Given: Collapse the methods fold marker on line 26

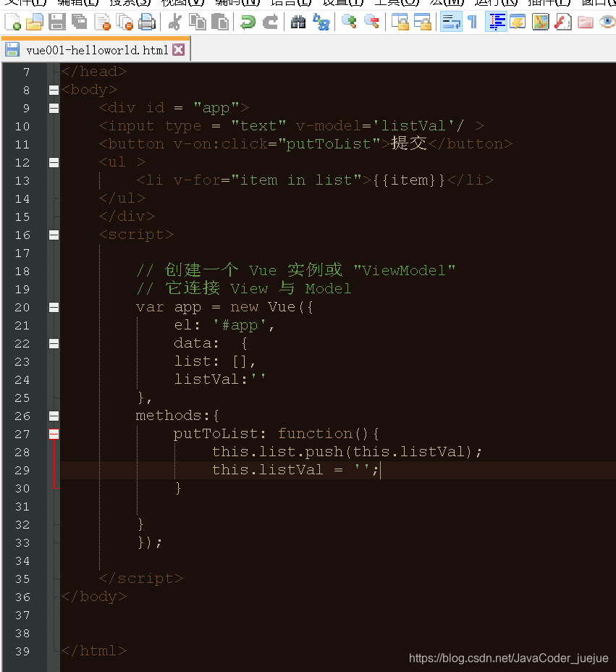Looking at the screenshot, I should pos(54,416).
